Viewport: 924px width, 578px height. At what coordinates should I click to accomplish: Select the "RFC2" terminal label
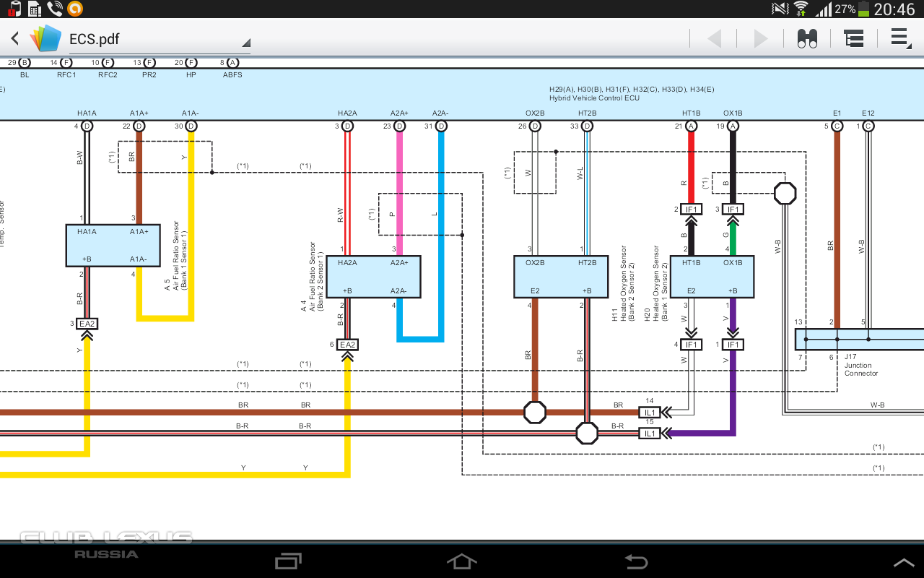coord(108,75)
